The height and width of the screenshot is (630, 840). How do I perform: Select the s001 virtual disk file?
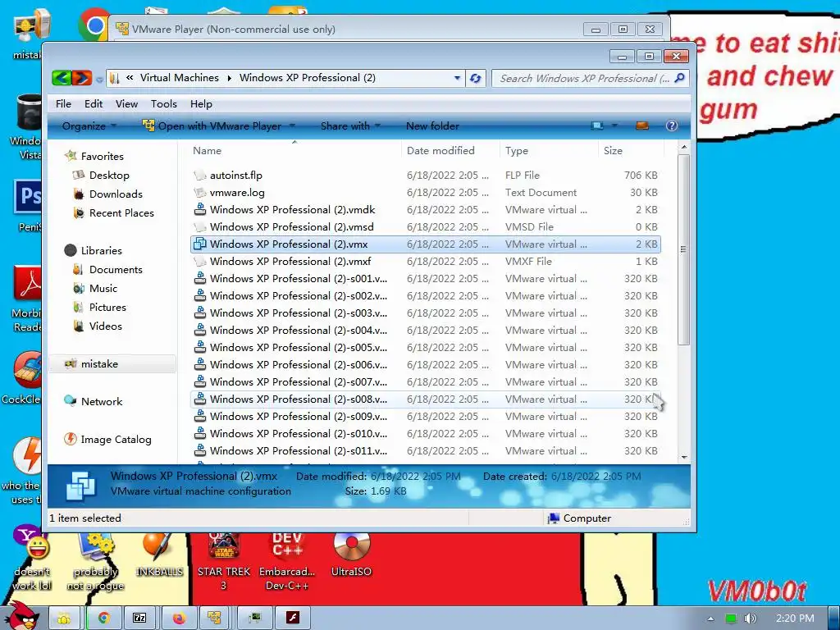[x=426, y=279]
